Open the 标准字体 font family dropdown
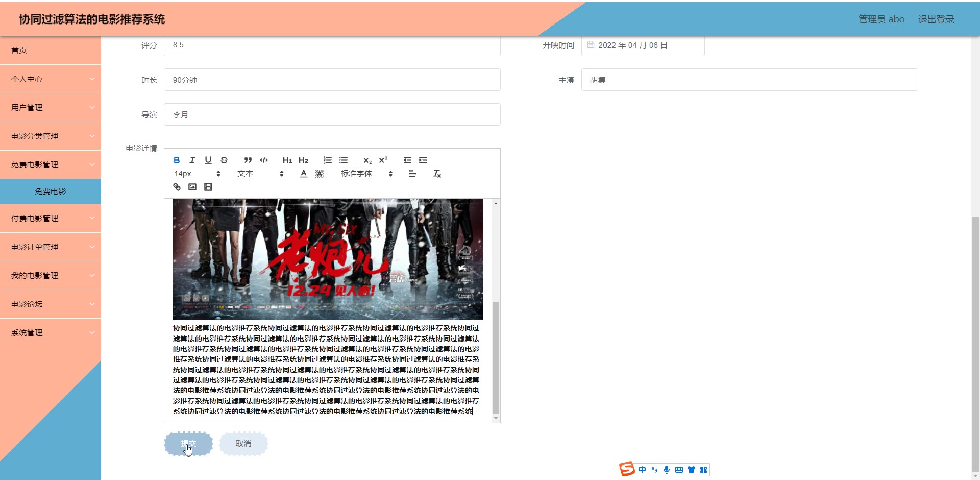Viewport: 980px width, 480px height. [x=366, y=174]
